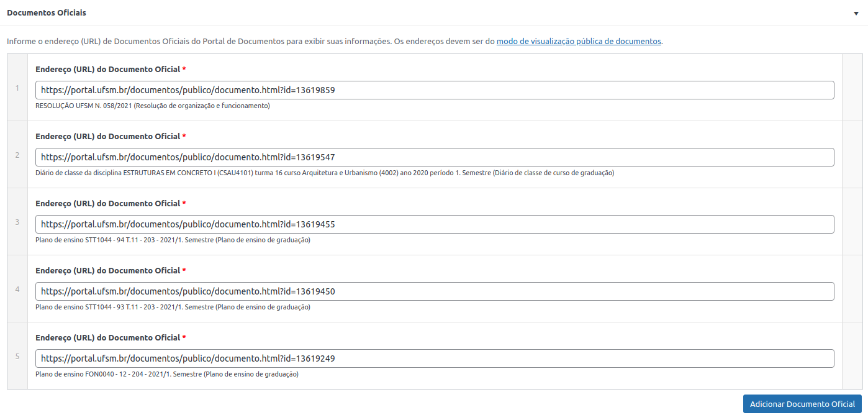This screenshot has width=868, height=420.
Task: Focus URL field ending in 13619249
Action: click(x=435, y=358)
